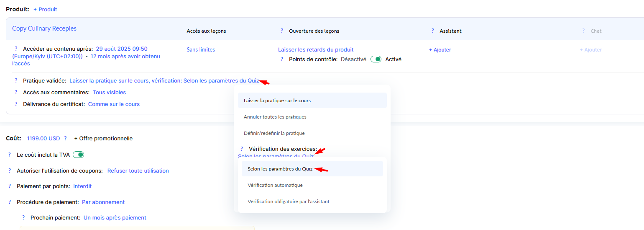Click help icon next to Ouverture des leçons
This screenshot has height=230, width=644.
(282, 31)
